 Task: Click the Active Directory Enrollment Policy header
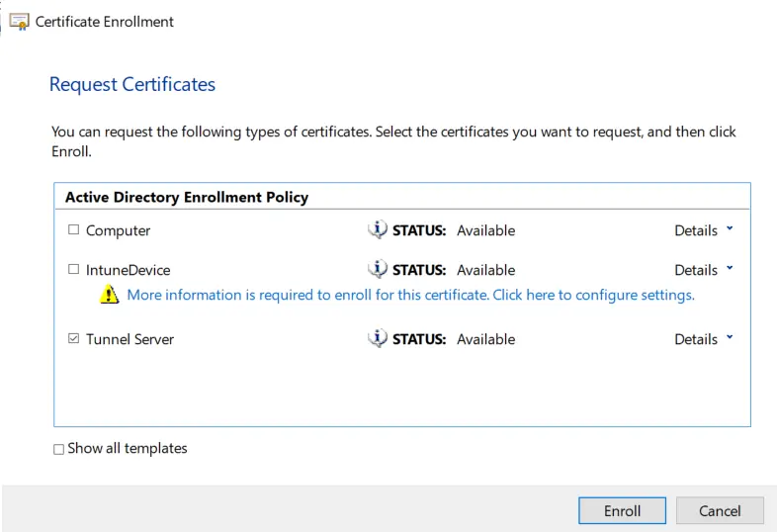[187, 197]
